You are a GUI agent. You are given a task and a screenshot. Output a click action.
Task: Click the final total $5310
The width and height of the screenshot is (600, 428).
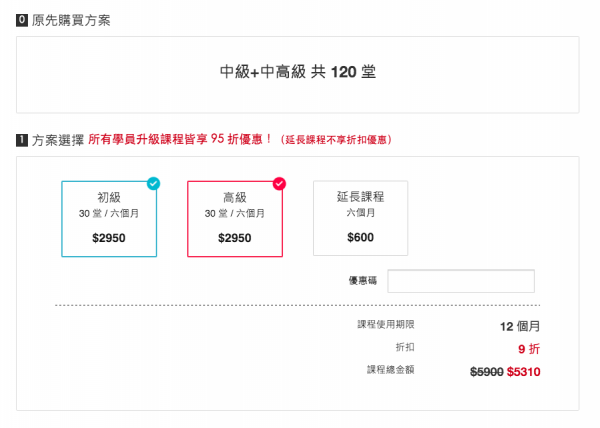click(x=523, y=371)
